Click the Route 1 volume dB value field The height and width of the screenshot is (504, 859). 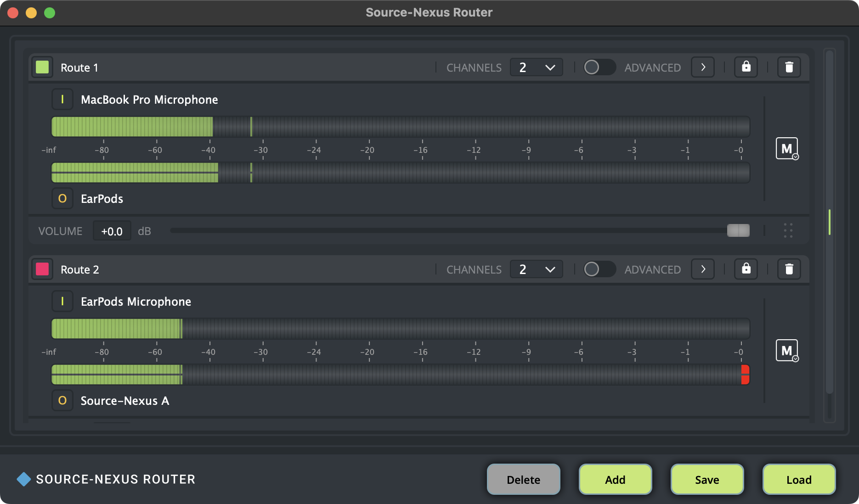point(112,231)
